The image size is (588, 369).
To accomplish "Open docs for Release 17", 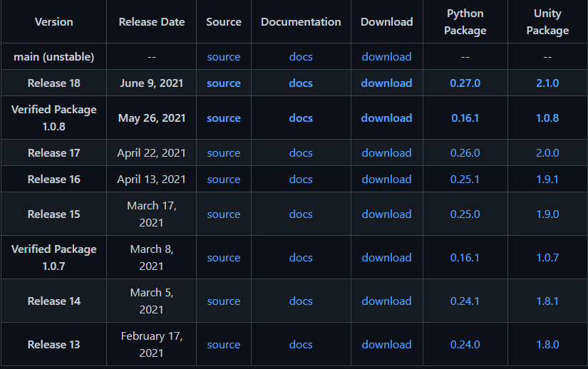I will 301,153.
